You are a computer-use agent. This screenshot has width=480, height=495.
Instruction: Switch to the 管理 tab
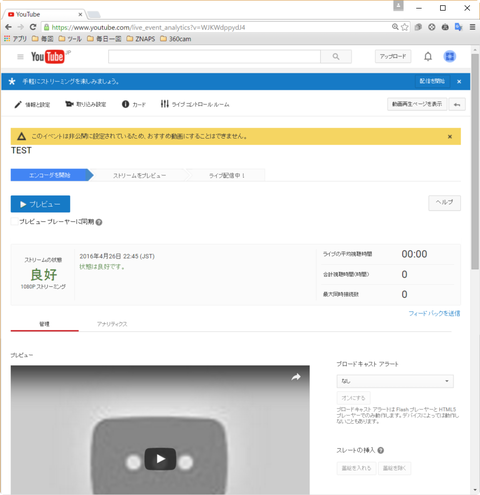tap(45, 324)
